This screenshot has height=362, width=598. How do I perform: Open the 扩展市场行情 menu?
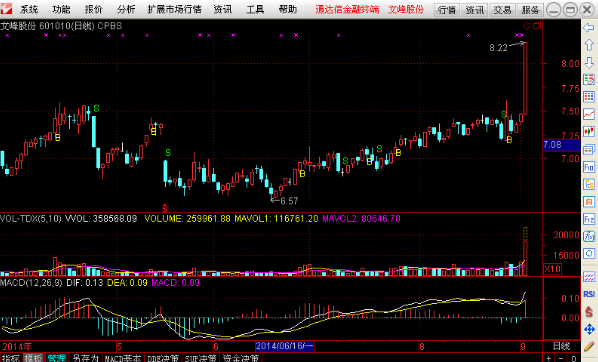click(x=175, y=9)
